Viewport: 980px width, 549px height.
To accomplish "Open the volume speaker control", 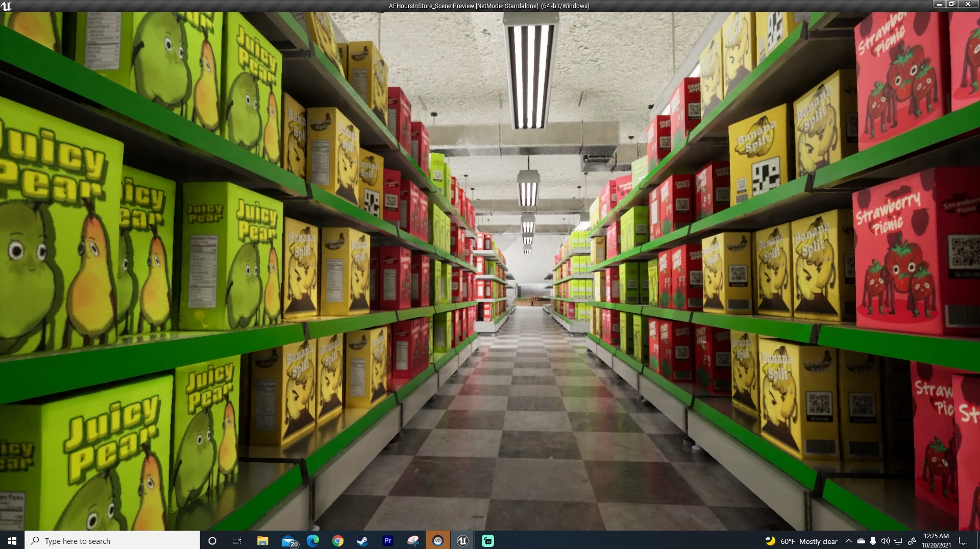I will (x=886, y=541).
